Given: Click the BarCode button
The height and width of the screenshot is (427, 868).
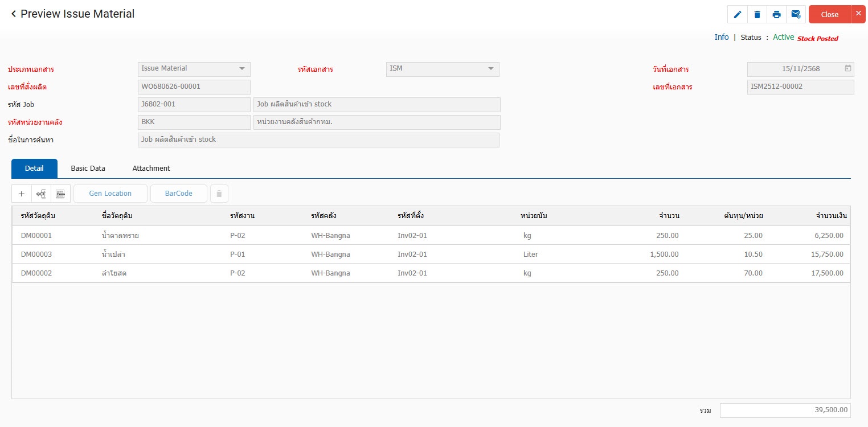Looking at the screenshot, I should coord(178,194).
